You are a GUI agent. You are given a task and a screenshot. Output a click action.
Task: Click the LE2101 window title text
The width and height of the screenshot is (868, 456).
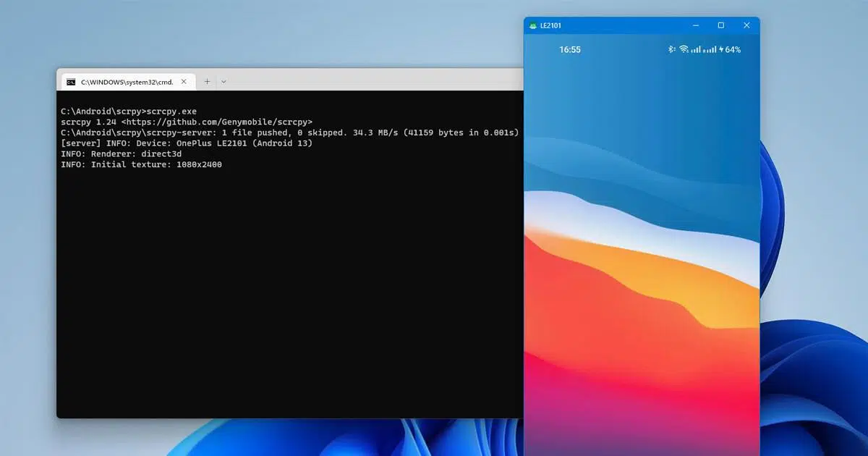coord(550,25)
